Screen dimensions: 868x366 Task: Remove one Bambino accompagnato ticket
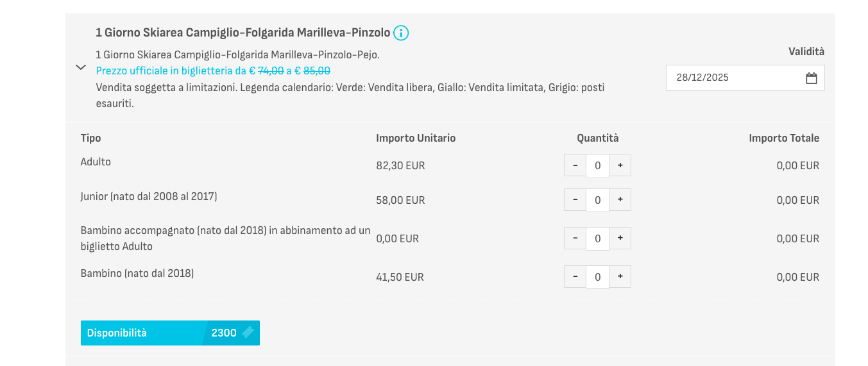pos(575,238)
